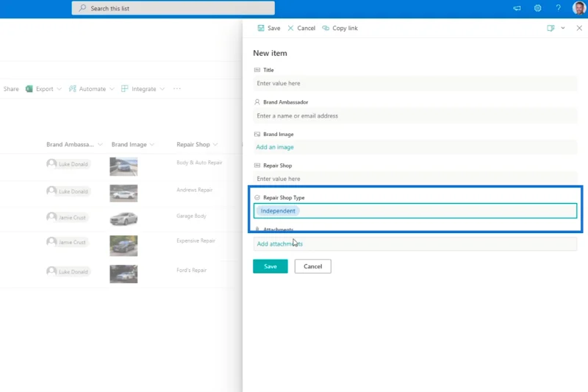Click the green Save button
The width and height of the screenshot is (588, 392).
[270, 266]
